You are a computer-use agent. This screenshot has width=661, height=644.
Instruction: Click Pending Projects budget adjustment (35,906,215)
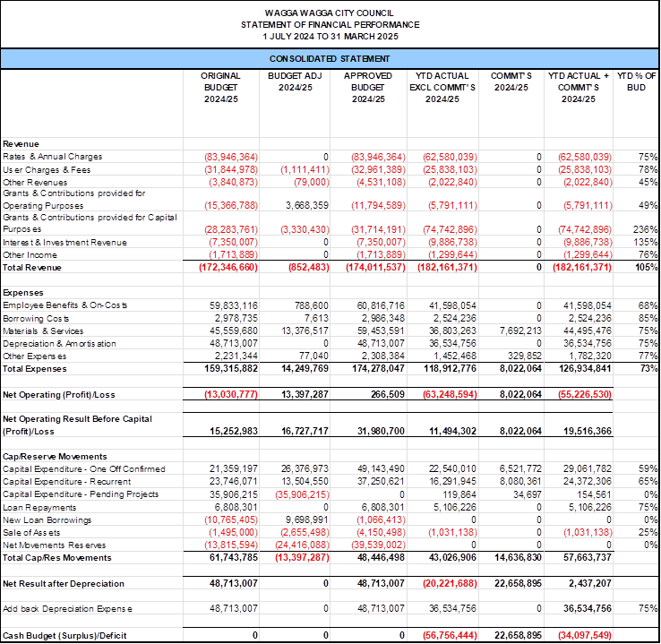click(302, 494)
